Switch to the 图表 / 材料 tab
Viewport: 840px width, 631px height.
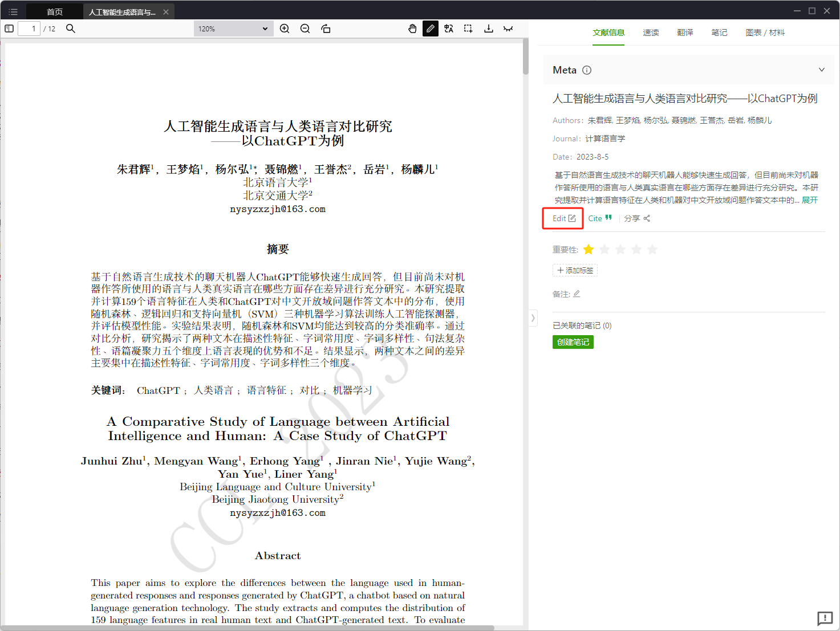click(x=765, y=32)
